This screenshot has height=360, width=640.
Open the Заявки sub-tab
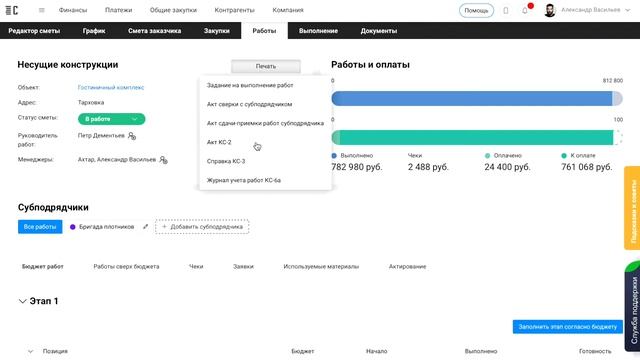click(243, 267)
